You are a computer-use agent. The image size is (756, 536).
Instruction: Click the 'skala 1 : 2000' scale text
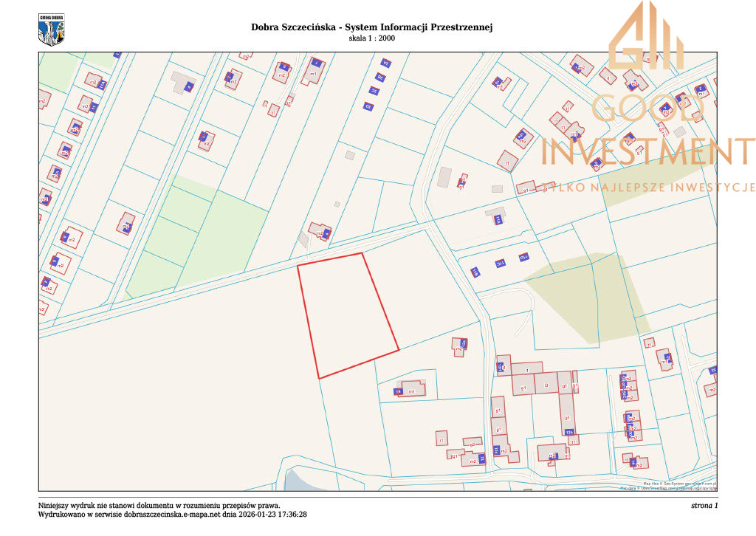[x=372, y=38]
